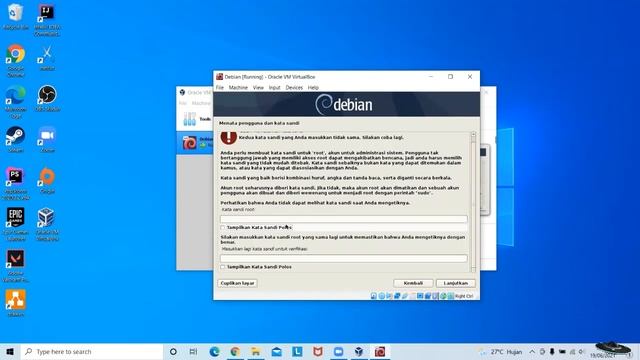Expand the system tray hidden icons arrow
Screen dimensions: 640x360
click(x=532, y=351)
